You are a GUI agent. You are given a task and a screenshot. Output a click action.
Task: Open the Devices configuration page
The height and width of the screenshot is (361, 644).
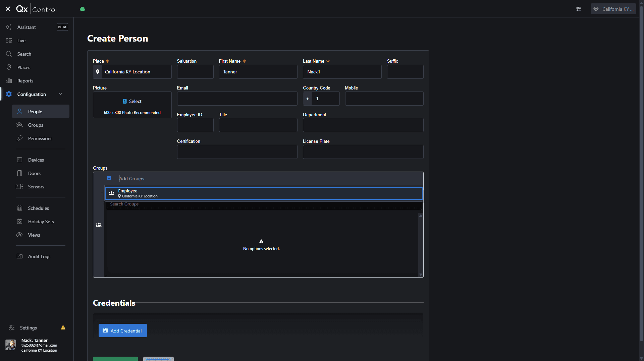41,160
